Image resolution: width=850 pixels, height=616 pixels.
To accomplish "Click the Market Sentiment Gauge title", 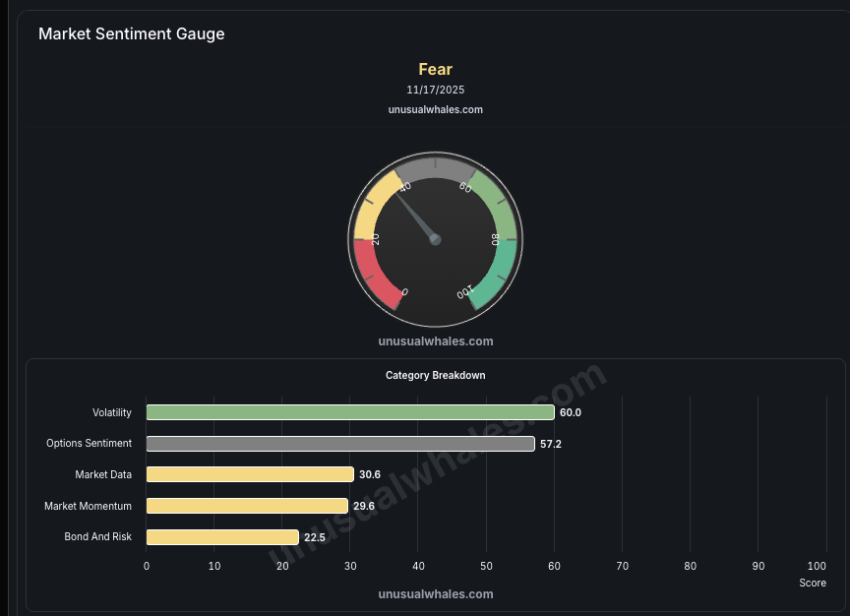I will point(131,34).
